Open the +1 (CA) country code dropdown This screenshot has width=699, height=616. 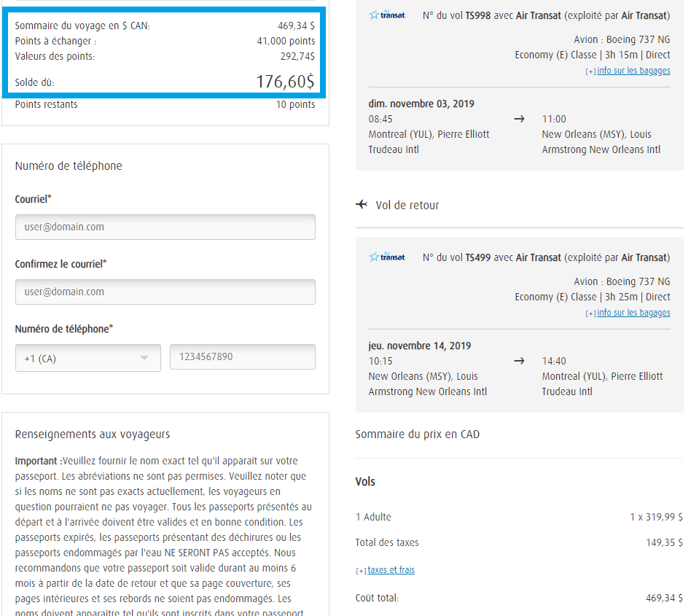click(x=87, y=358)
